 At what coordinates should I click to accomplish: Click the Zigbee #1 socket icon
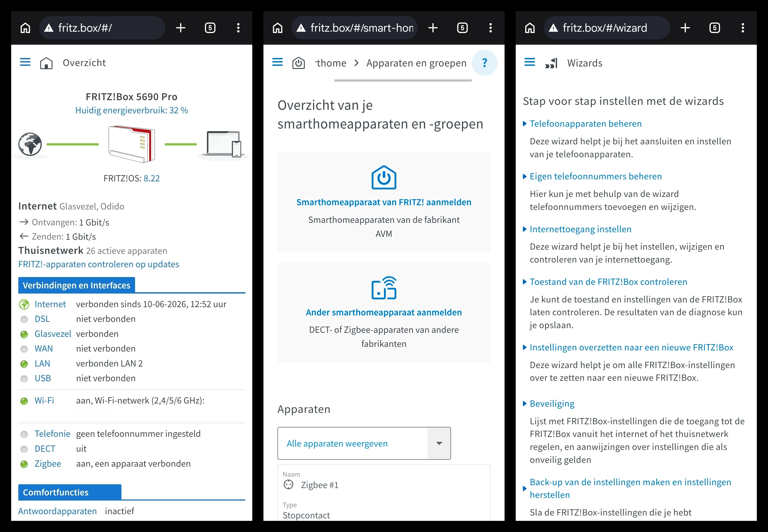tap(288, 485)
